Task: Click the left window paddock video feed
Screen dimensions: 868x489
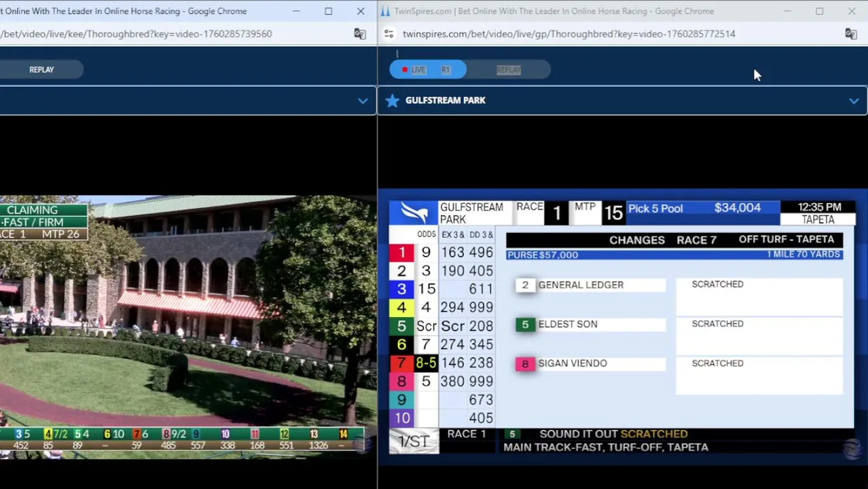Action: coord(188,327)
